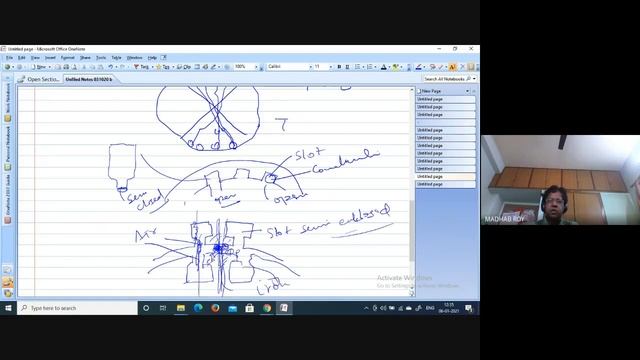Image resolution: width=640 pixels, height=360 pixels.
Task: Click the notification center icon in the system tray
Action: [x=469, y=308]
